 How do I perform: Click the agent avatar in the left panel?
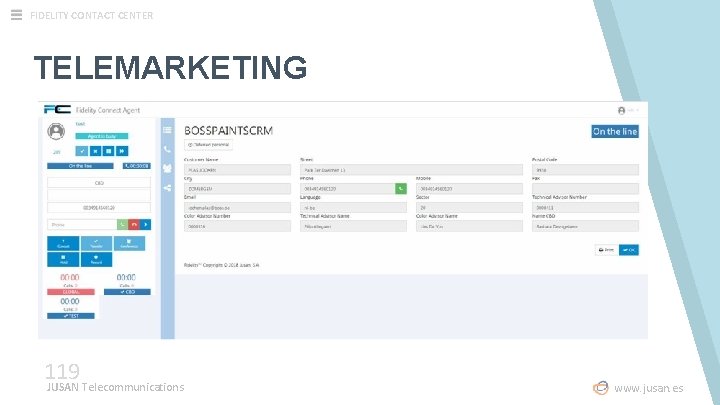coord(56,131)
